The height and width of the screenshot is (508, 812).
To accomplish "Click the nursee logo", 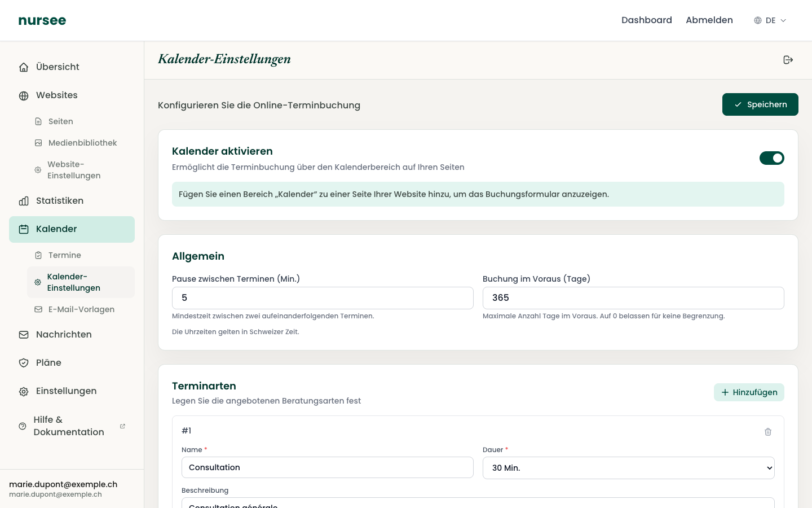I will point(42,20).
